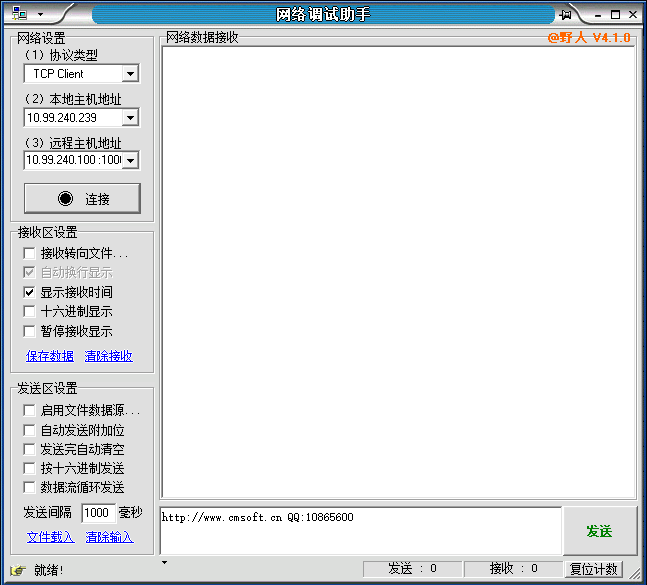The image size is (647, 585).
Task: Uncheck 显示接收时间 checkbox
Action: pyautogui.click(x=29, y=292)
